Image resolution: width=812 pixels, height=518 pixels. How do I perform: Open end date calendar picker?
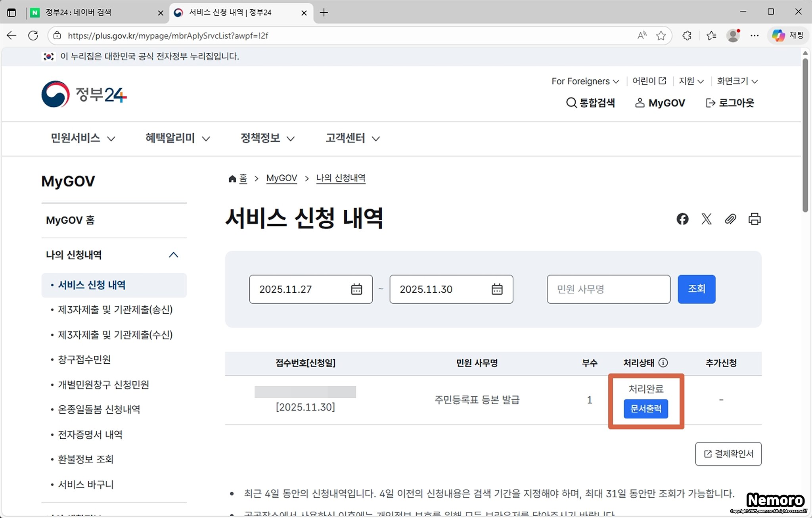click(497, 289)
